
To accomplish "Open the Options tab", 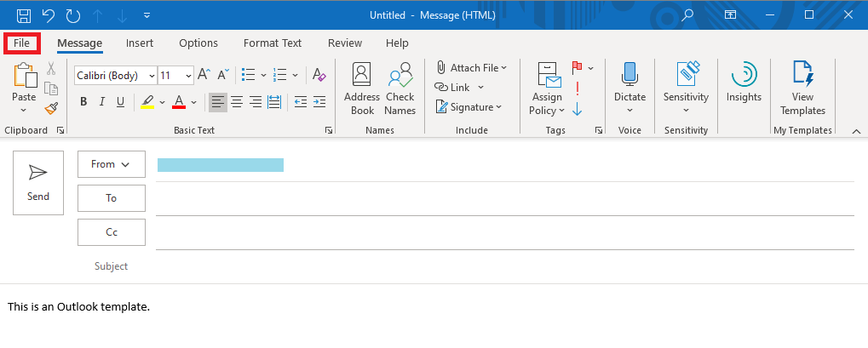I will 198,43.
